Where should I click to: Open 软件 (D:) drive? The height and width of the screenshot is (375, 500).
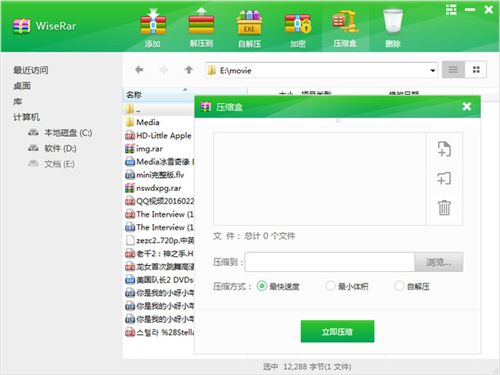[52, 148]
